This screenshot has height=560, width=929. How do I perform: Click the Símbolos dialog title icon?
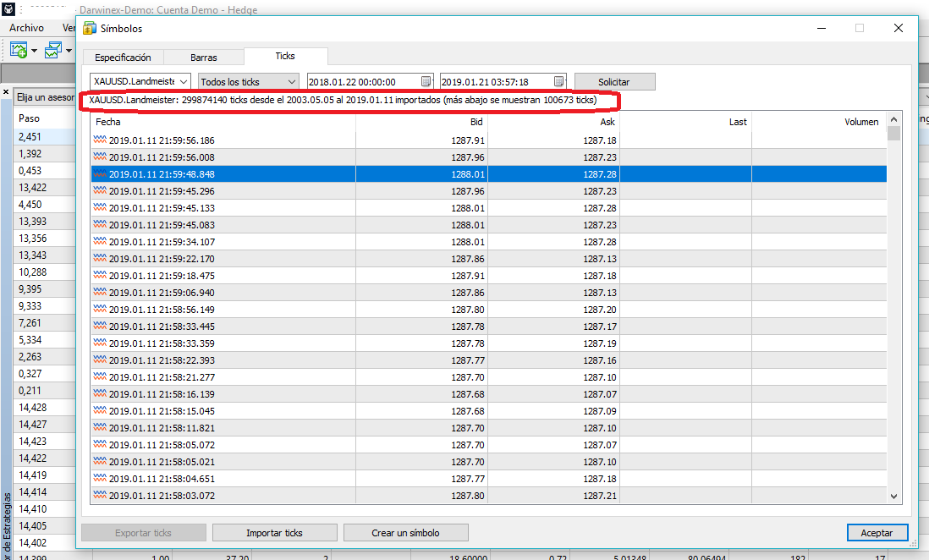pos(90,28)
